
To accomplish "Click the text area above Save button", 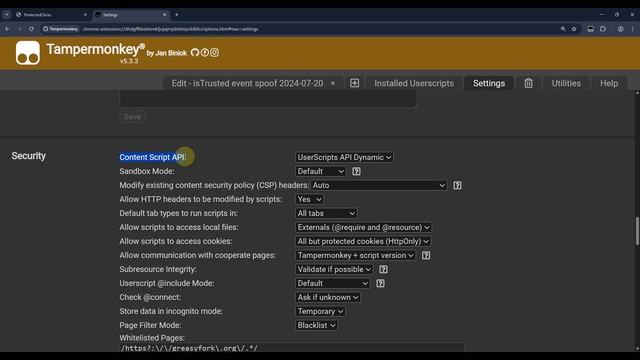I will point(268,99).
